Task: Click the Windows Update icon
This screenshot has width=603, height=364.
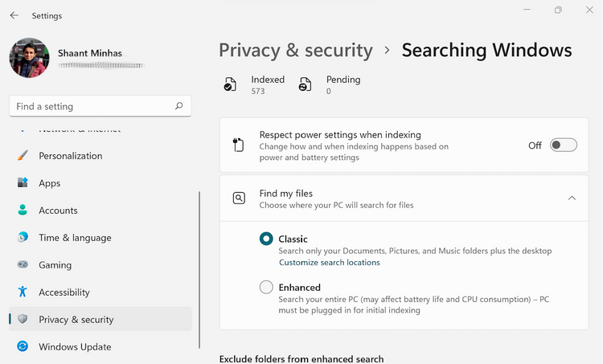Action: point(23,347)
